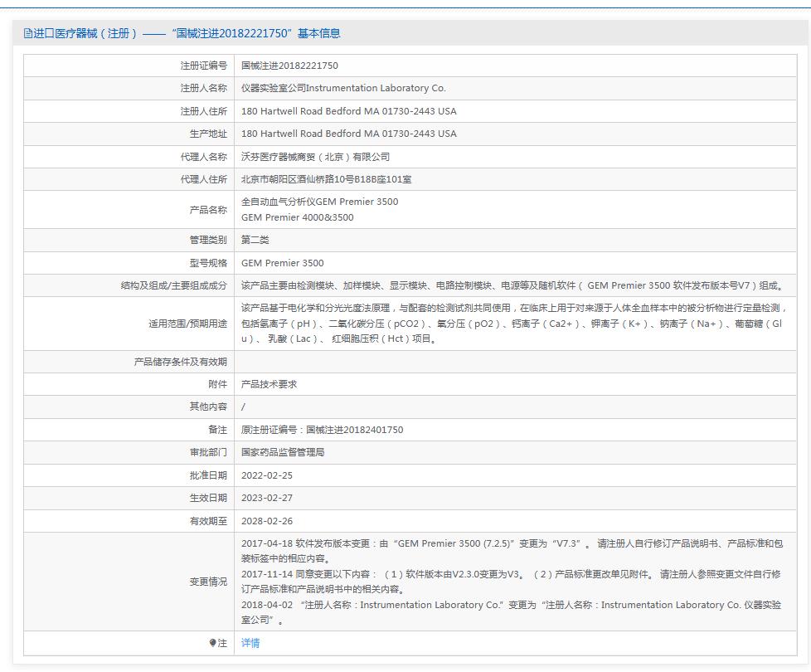This screenshot has height=672, width=811.
Task: Select 北京市朝阳区酒仙桥路10号B18B座101室 address
Action: (x=327, y=179)
